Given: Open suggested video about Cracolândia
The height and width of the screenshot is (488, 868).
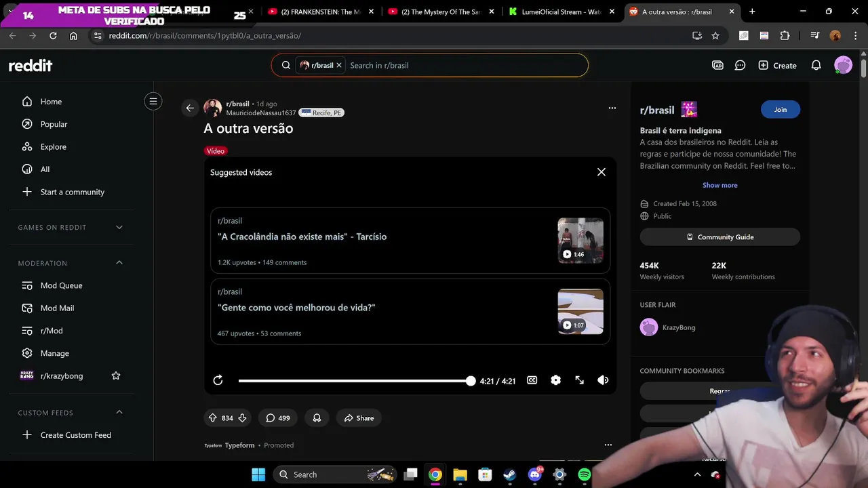Looking at the screenshot, I should (x=410, y=241).
